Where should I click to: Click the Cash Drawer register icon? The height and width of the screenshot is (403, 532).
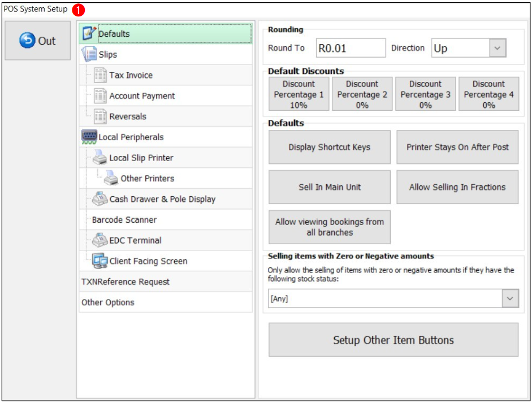click(100, 199)
